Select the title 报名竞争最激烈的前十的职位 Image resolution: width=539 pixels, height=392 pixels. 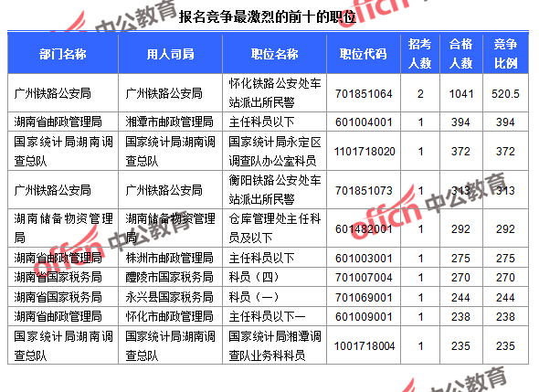click(267, 16)
